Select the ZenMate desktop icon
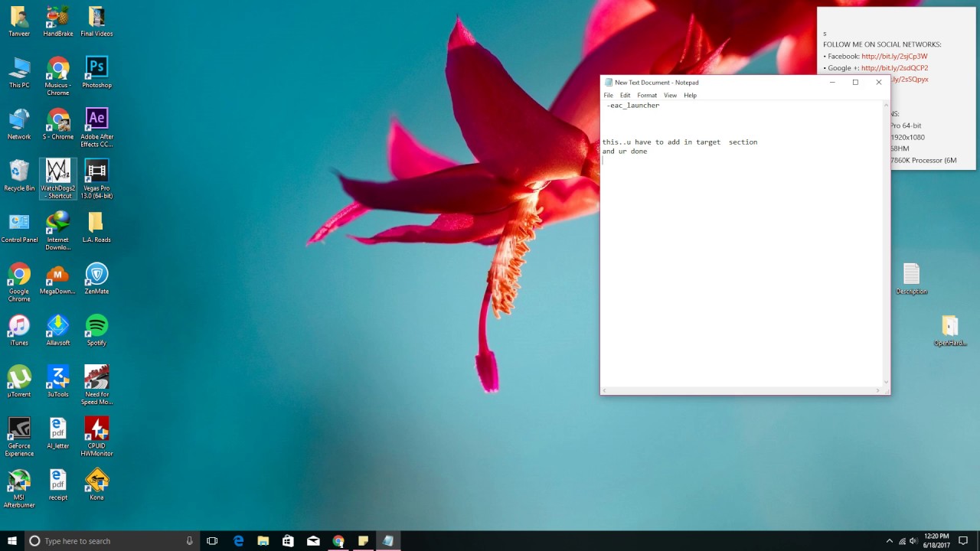The width and height of the screenshot is (980, 551). pos(96,279)
